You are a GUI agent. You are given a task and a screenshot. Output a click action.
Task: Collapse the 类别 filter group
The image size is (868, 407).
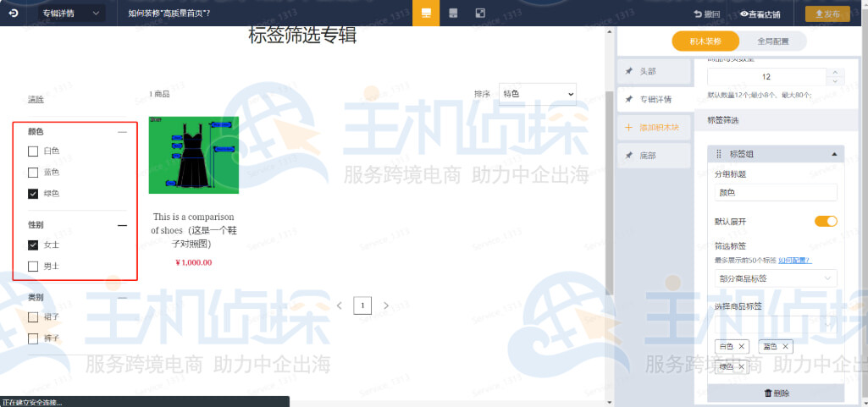coord(122,298)
